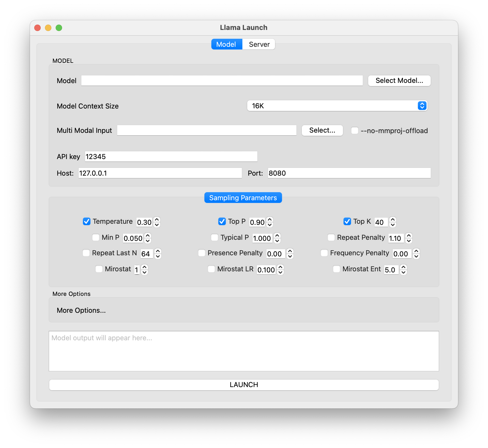The height and width of the screenshot is (448, 488).
Task: Click the Mirostat Ent stepper arrows
Action: point(403,269)
